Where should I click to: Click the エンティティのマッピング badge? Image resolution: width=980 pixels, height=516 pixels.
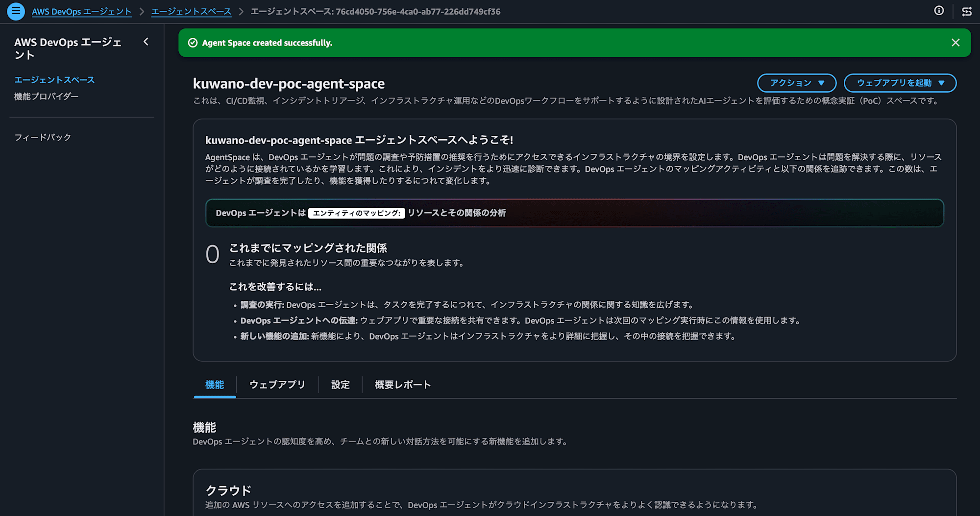pyautogui.click(x=357, y=213)
